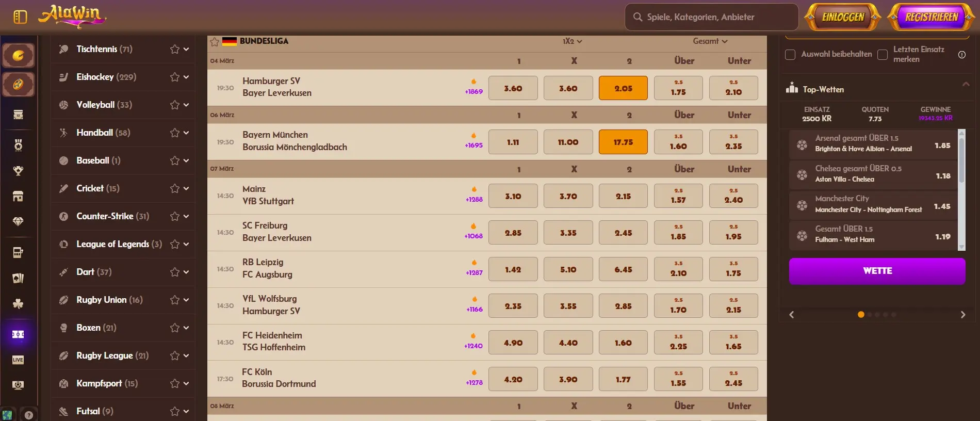Select Counter-Strike (31) sport
The width and height of the screenshot is (980, 421).
coord(113,216)
